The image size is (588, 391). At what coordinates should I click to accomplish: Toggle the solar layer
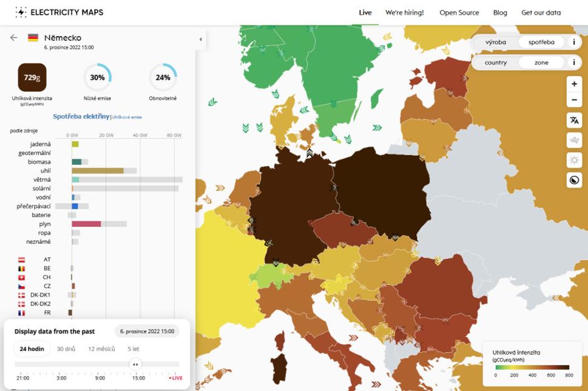point(574,160)
